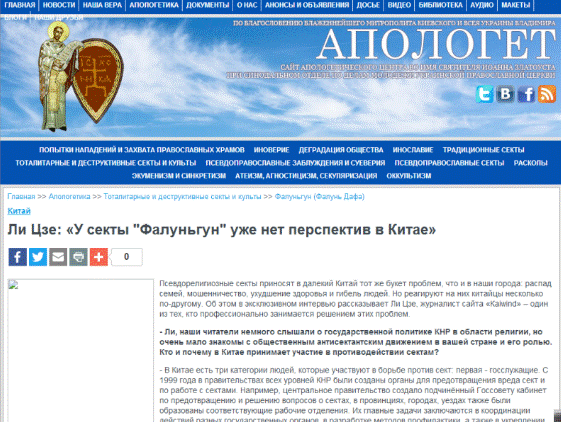The image size is (561, 422).
Task: Open the НОВОСТИ menu item
Action: pyautogui.click(x=59, y=5)
